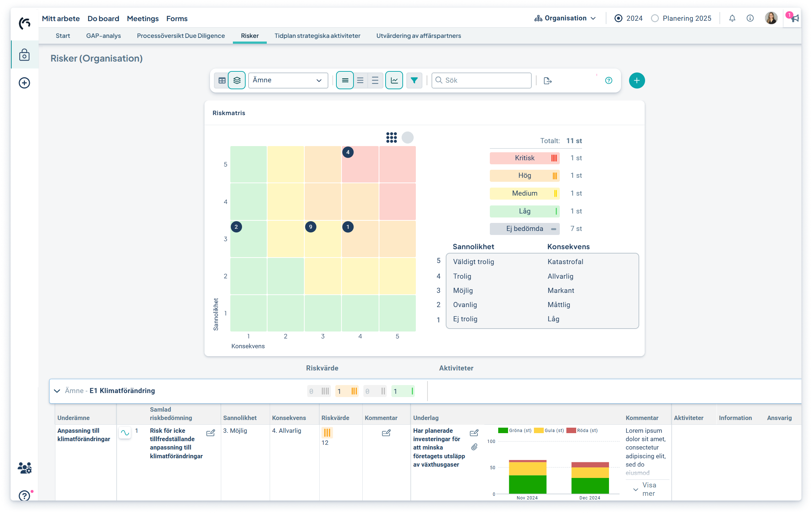Click the Låg legend swatch
Screen dimensions: 812x514
pyautogui.click(x=524, y=211)
